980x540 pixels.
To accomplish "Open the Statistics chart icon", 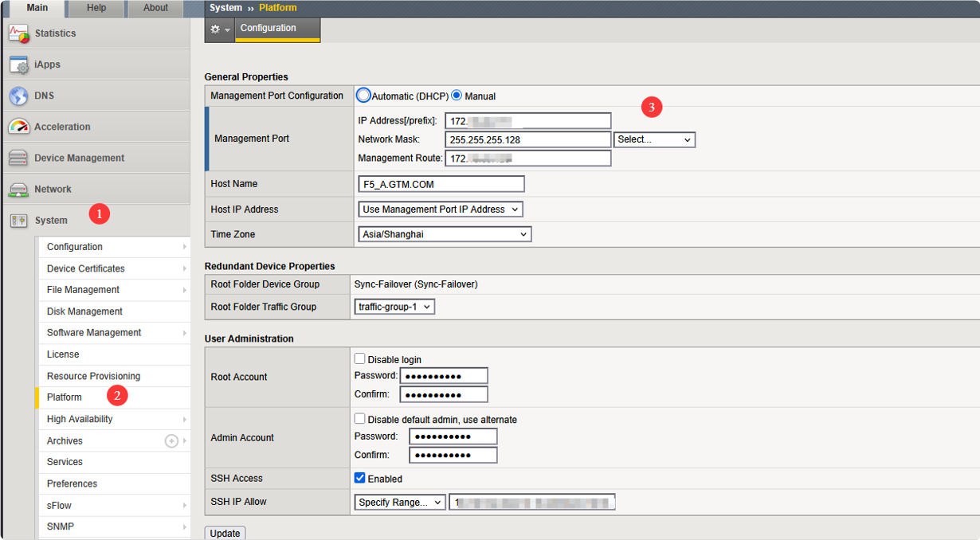I will click(18, 33).
